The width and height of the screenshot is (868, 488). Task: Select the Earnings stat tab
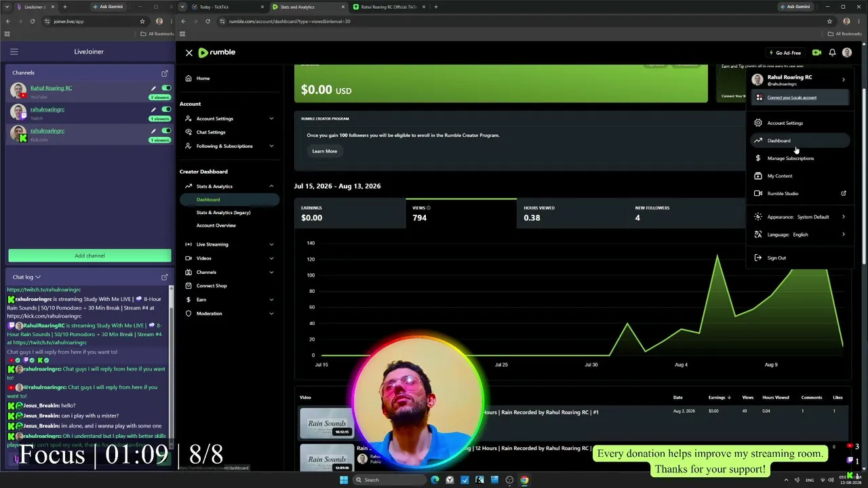click(x=350, y=213)
